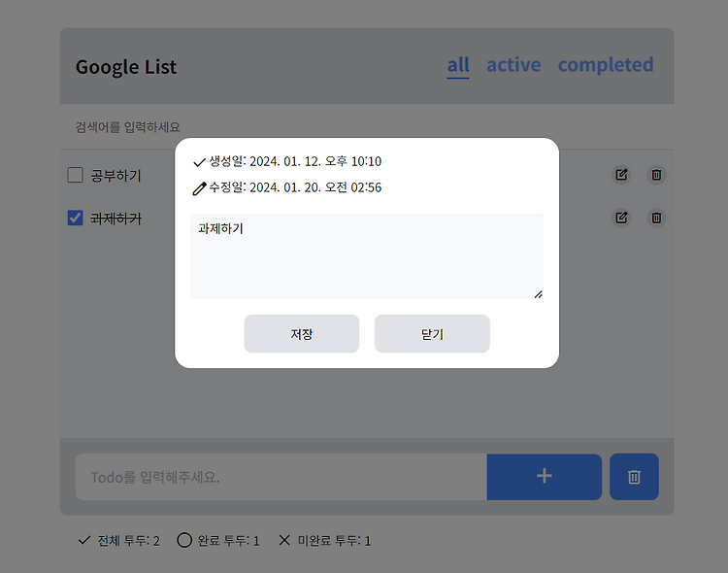Click the trash icon for 공부하기
The image size is (728, 573).
point(656,175)
